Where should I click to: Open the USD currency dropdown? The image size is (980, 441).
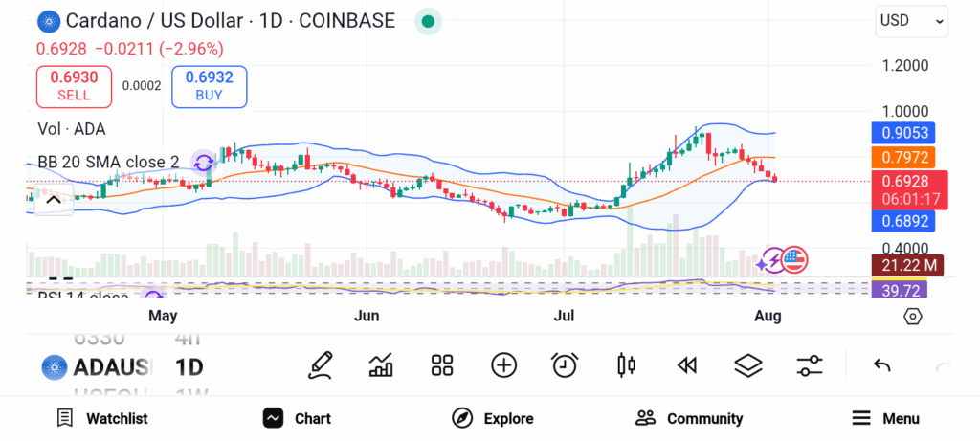point(911,20)
